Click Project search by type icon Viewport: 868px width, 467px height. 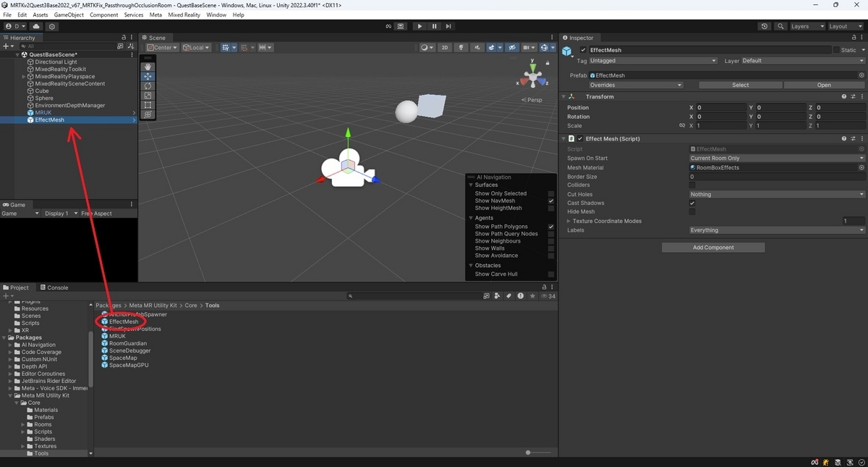click(x=498, y=296)
